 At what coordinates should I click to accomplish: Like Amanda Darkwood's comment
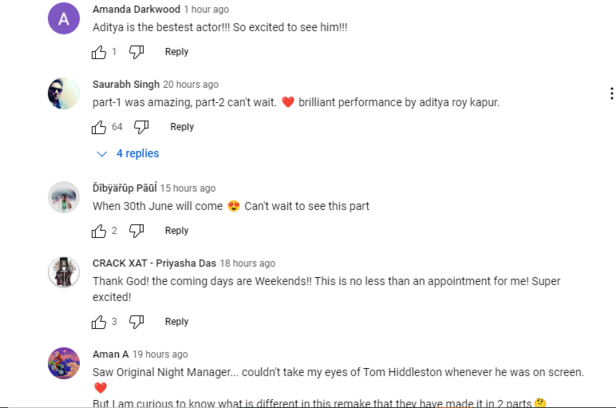(99, 52)
